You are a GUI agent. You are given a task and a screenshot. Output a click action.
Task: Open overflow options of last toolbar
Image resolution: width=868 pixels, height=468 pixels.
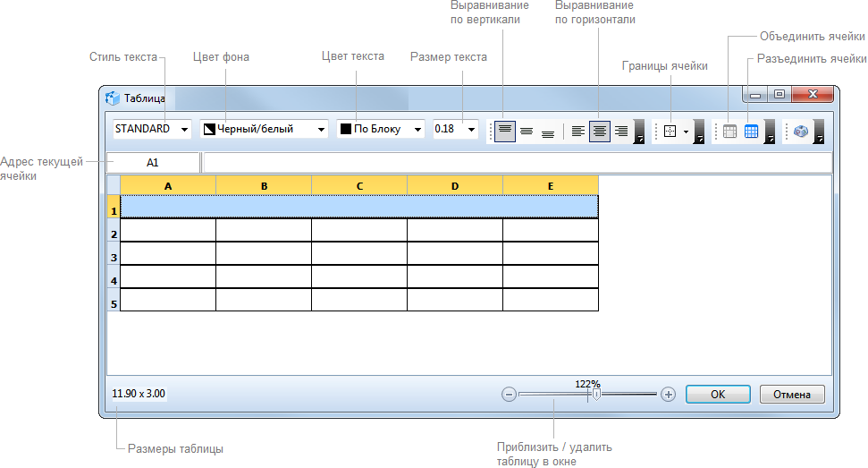pyautogui.click(x=819, y=132)
